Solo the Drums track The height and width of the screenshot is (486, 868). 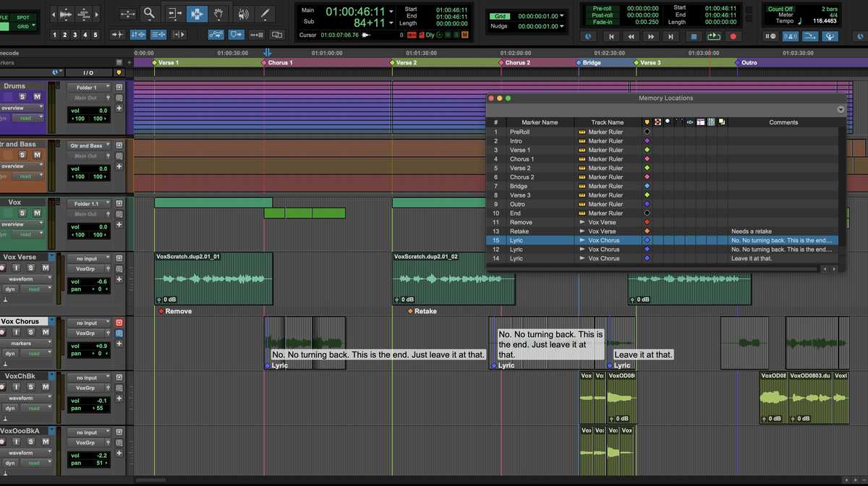[22, 97]
